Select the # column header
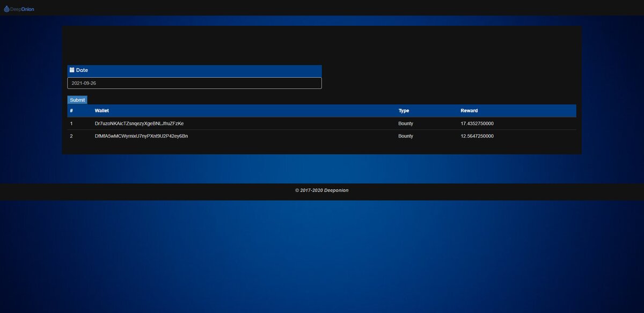The height and width of the screenshot is (313, 644). (71, 111)
